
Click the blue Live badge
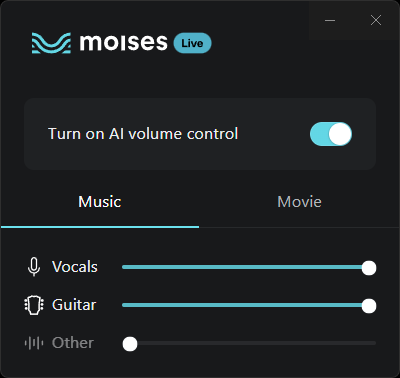click(192, 43)
